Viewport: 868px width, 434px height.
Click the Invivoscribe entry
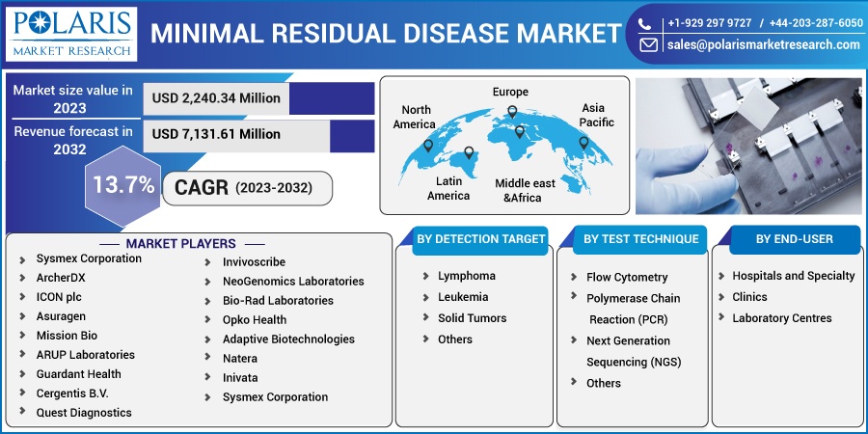tap(254, 261)
